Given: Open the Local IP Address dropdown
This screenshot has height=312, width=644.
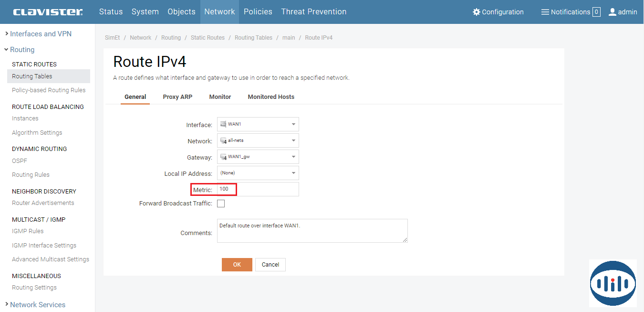Looking at the screenshot, I should 293,173.
